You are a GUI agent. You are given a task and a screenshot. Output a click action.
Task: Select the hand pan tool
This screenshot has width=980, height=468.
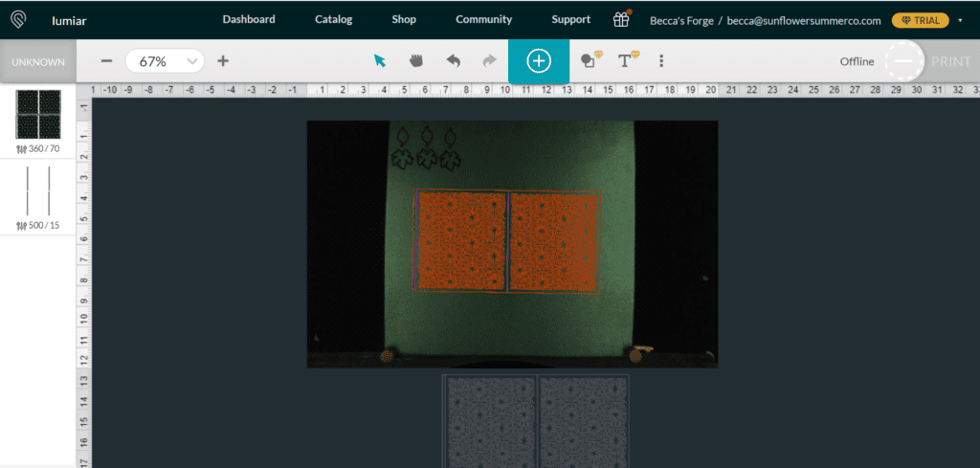[416, 60]
